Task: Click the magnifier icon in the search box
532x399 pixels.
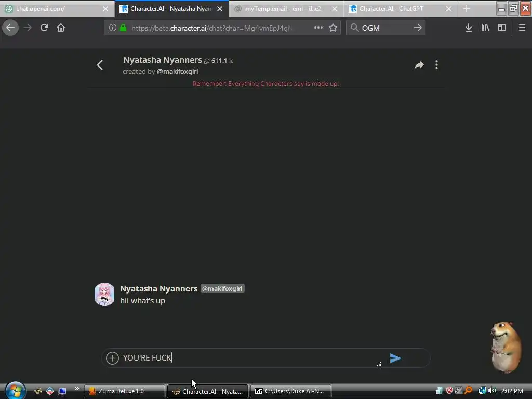Action: (x=354, y=28)
